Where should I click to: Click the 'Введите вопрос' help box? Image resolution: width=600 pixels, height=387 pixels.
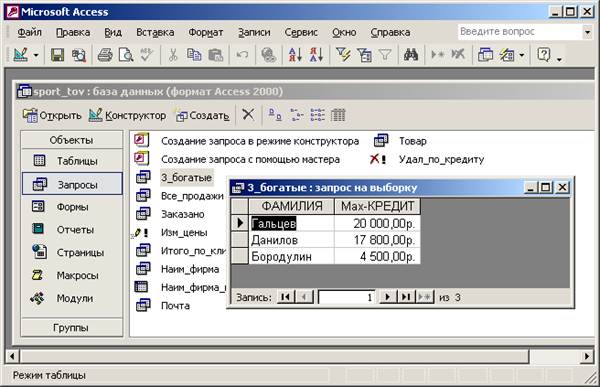(520, 32)
